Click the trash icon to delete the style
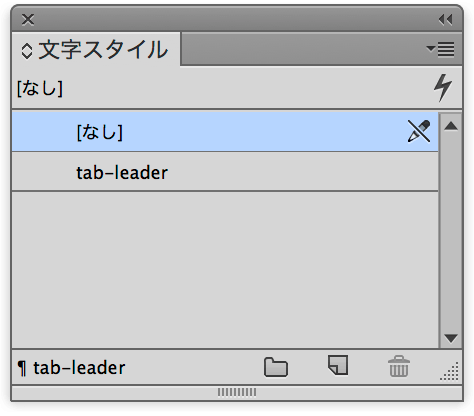The height and width of the screenshot is (416, 474). click(x=399, y=366)
